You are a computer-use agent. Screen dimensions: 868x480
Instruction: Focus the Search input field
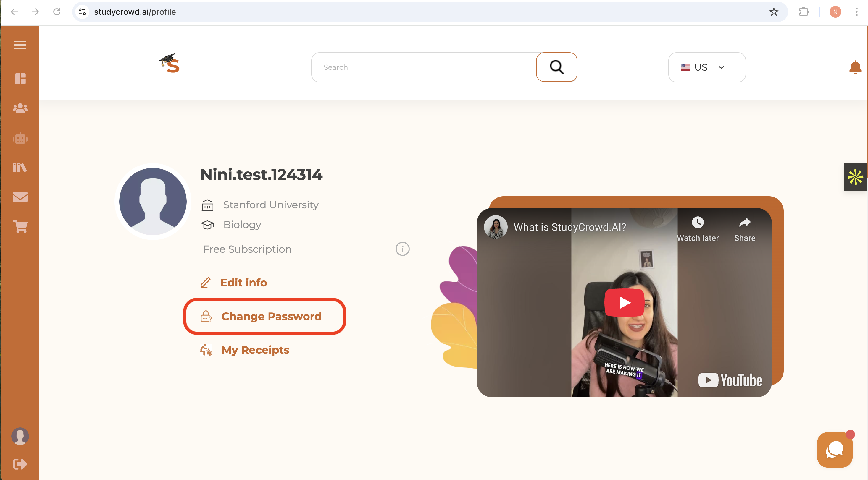tap(424, 67)
